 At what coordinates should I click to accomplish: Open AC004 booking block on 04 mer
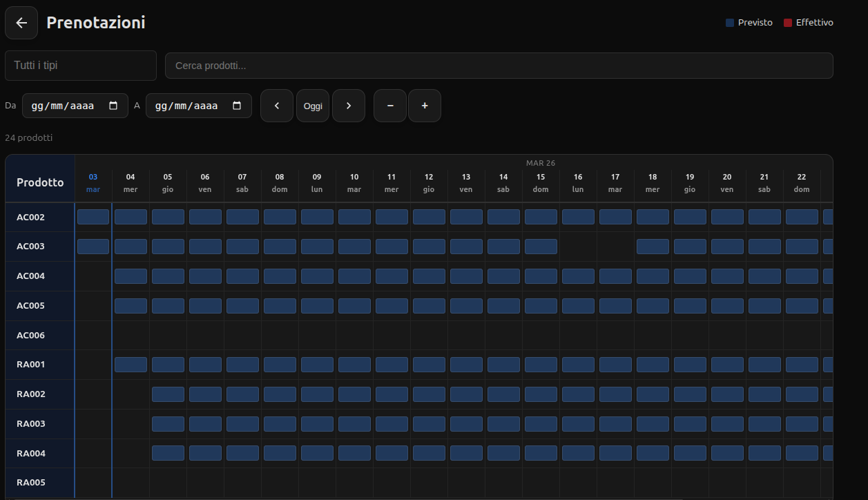click(x=131, y=276)
